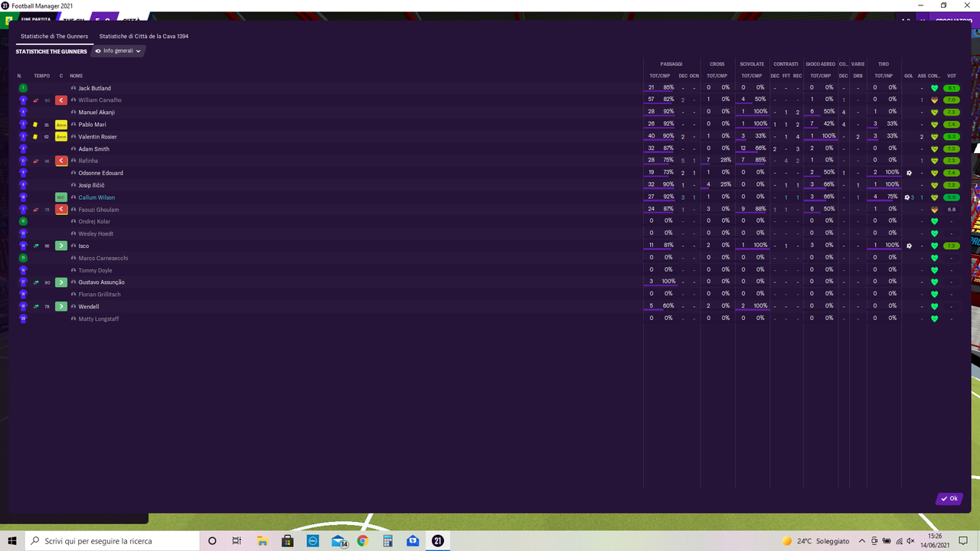
Task: Click William Carvalho's orange condition heart
Action: 934,100
